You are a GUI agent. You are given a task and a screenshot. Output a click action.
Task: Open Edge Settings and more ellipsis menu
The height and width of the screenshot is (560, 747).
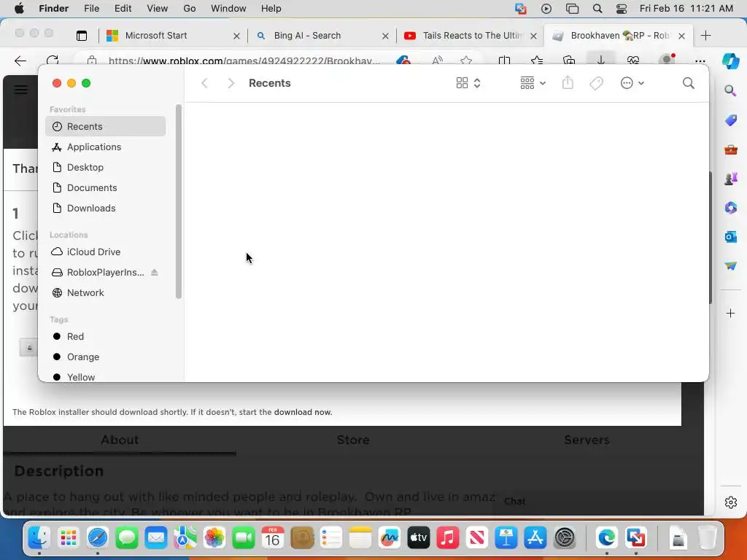[x=700, y=61]
